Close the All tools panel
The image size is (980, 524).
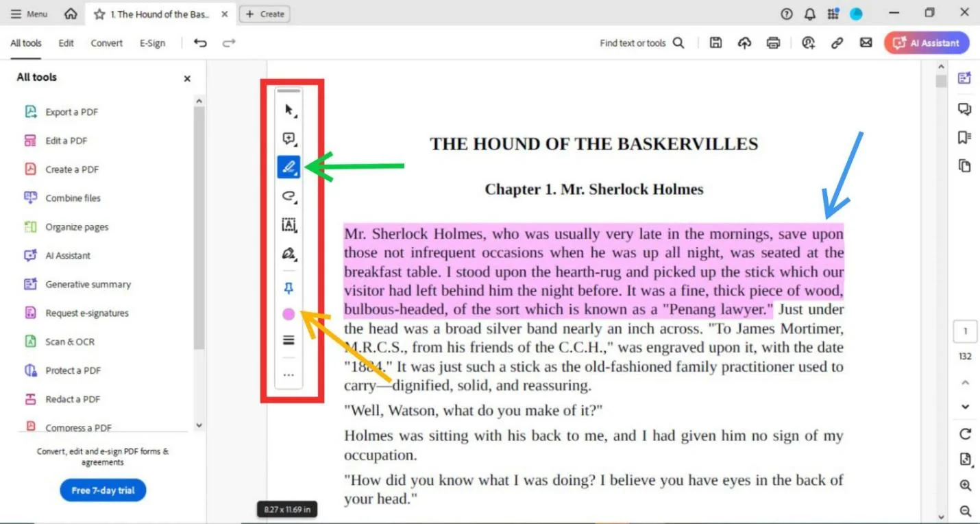tap(187, 79)
